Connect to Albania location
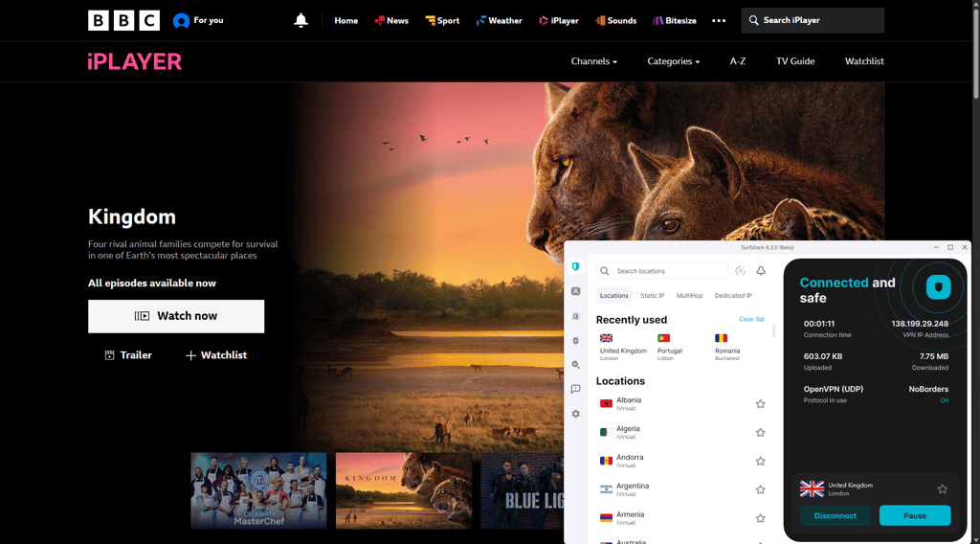980x544 pixels. [x=682, y=404]
